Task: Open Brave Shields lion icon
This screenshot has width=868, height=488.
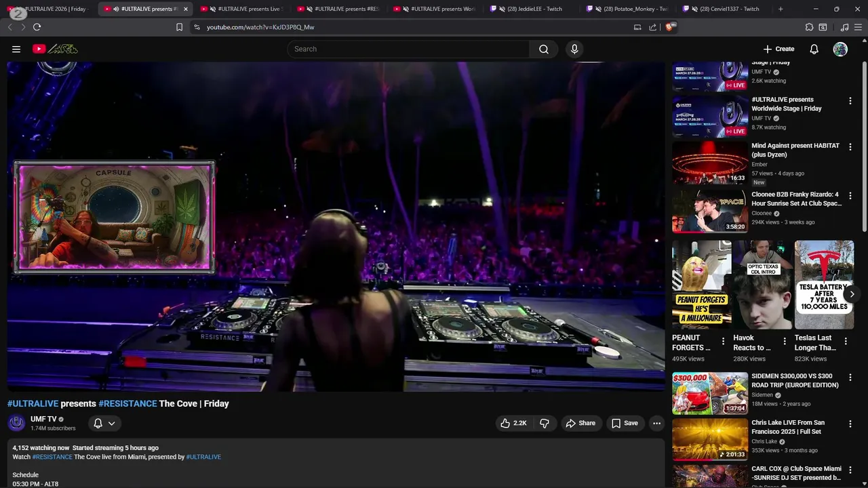Action: [670, 27]
